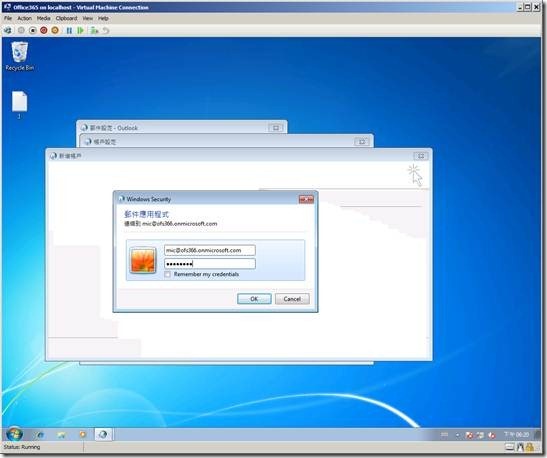Click Cancel in Windows Security dialog
Viewport: 547px width, 458px height.
(292, 299)
